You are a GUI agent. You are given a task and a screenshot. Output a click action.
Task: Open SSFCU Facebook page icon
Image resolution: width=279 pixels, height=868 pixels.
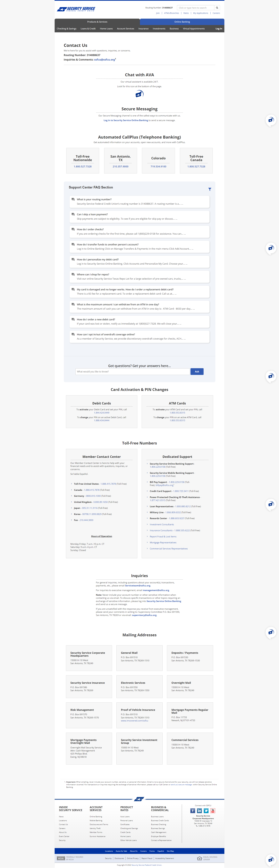click(x=193, y=811)
